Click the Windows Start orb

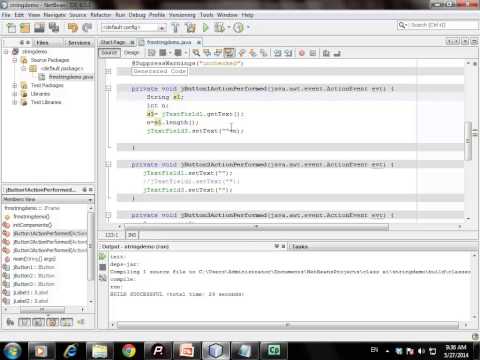pyautogui.click(x=12, y=351)
